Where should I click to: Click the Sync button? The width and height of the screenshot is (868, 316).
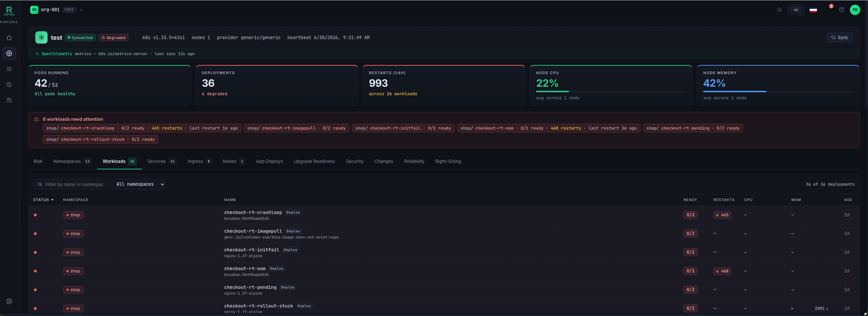tap(839, 37)
